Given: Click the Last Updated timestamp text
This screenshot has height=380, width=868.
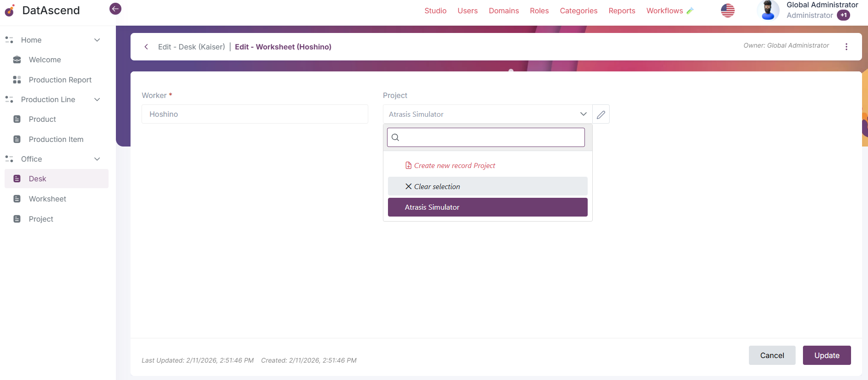Looking at the screenshot, I should coord(197,360).
